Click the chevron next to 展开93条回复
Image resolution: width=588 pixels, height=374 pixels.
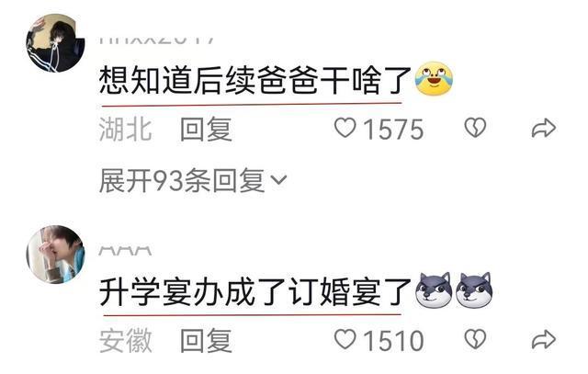click(x=278, y=180)
